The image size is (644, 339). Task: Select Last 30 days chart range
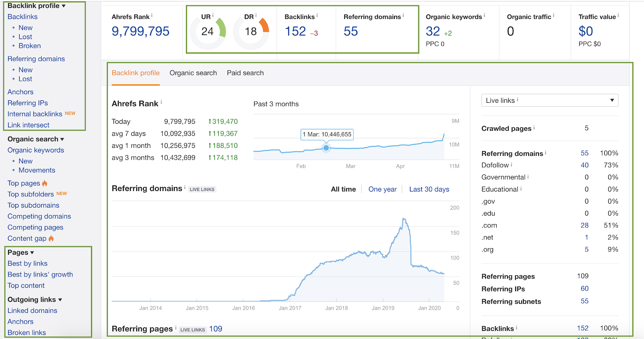coord(429,189)
